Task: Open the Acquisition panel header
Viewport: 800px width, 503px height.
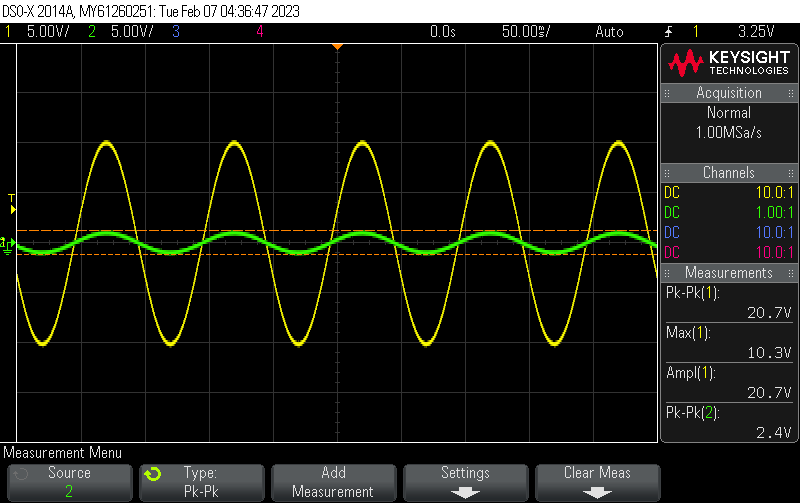Action: tap(729, 93)
